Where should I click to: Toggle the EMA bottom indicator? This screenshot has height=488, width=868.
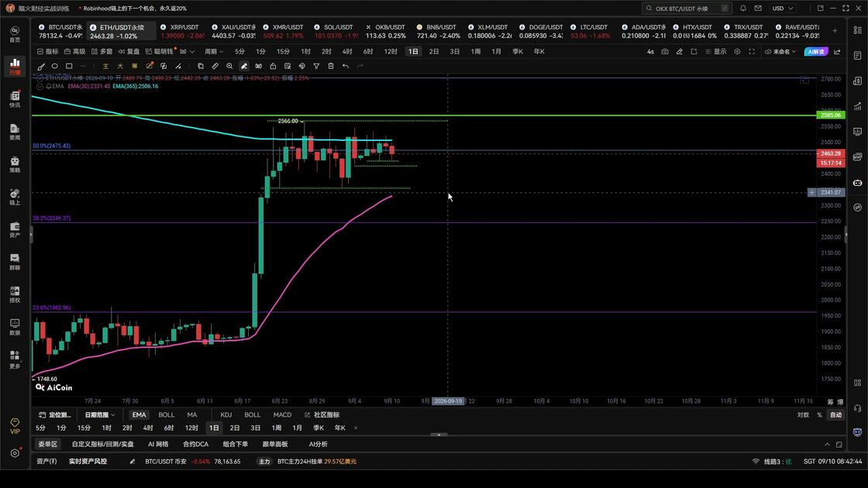(x=139, y=415)
